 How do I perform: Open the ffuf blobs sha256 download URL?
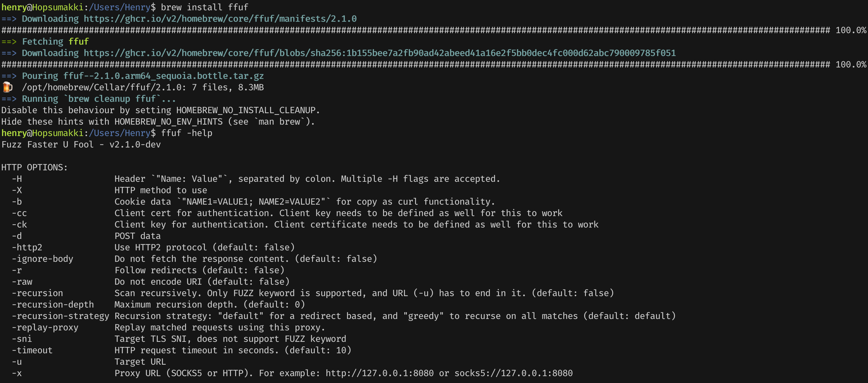[379, 53]
